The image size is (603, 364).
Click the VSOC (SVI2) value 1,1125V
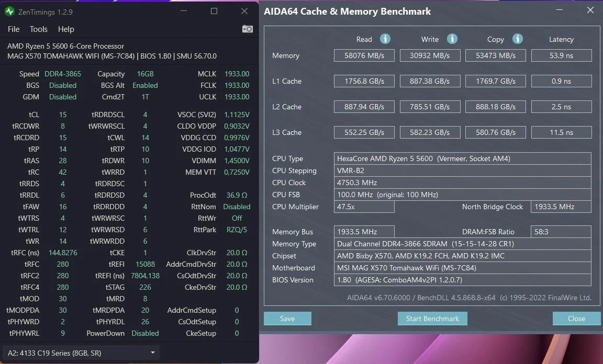[x=237, y=115]
